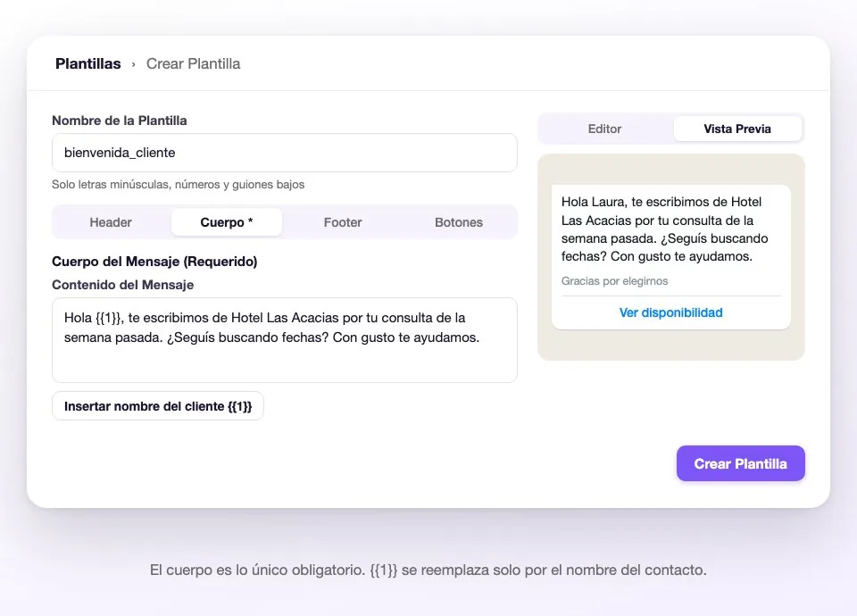The width and height of the screenshot is (857, 616).
Task: Click the breadcrumb chevron separator
Action: (x=133, y=64)
